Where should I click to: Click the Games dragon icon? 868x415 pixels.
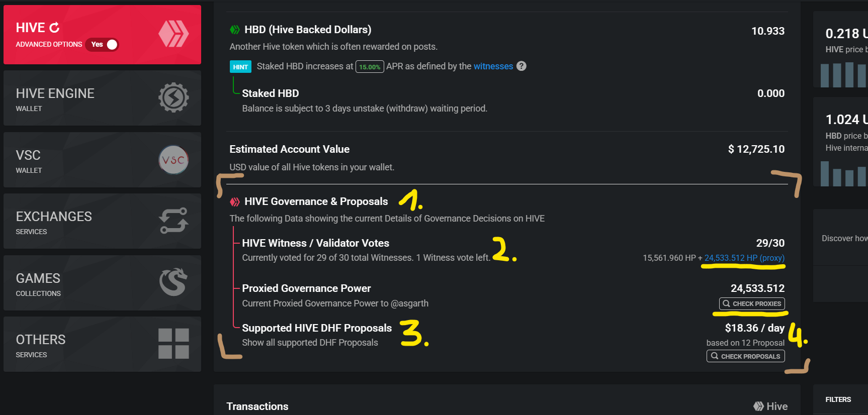(173, 282)
